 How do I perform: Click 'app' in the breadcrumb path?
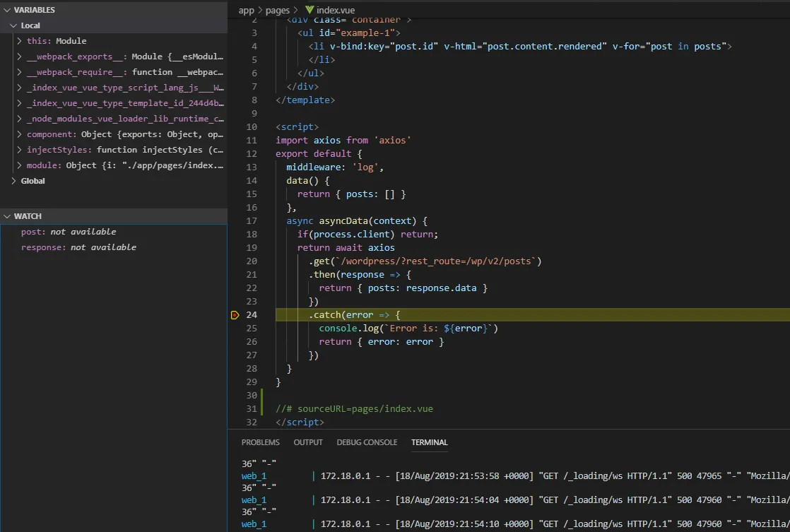246,10
